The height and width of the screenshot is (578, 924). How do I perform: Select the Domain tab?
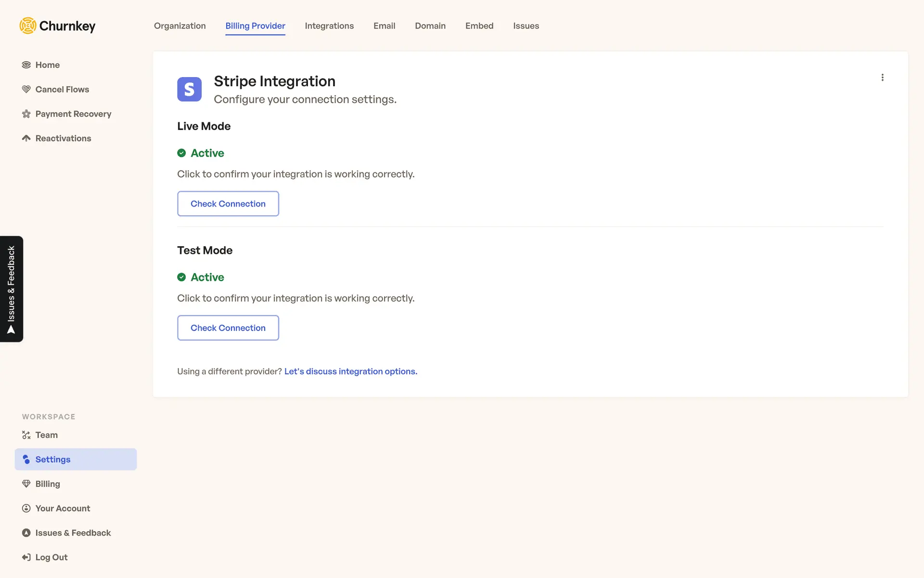pyautogui.click(x=430, y=26)
